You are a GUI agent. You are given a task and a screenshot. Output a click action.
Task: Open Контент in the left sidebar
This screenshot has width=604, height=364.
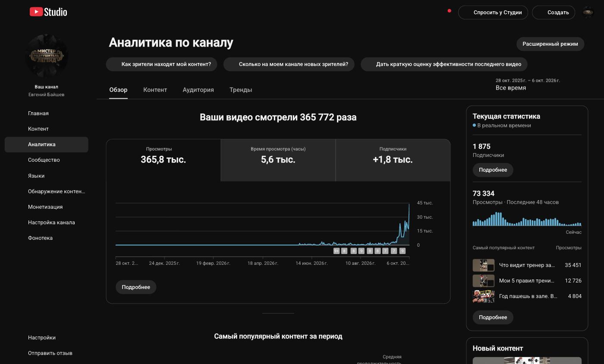pyautogui.click(x=46, y=129)
